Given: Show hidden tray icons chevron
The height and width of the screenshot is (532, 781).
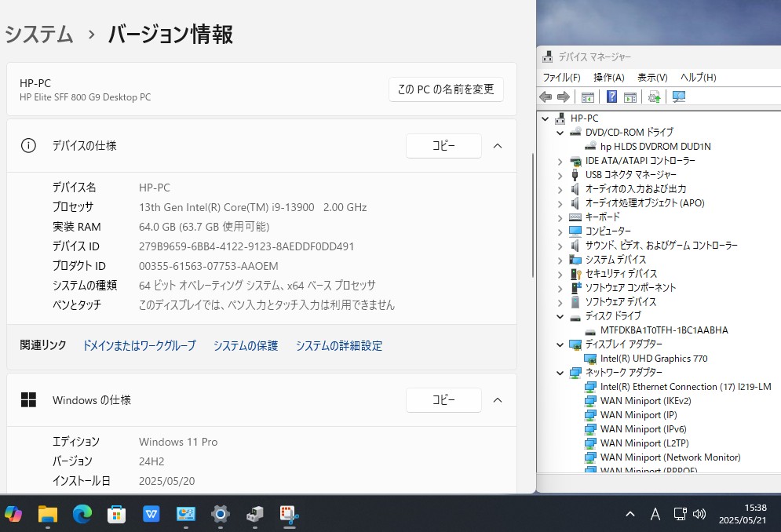Looking at the screenshot, I should (630, 514).
